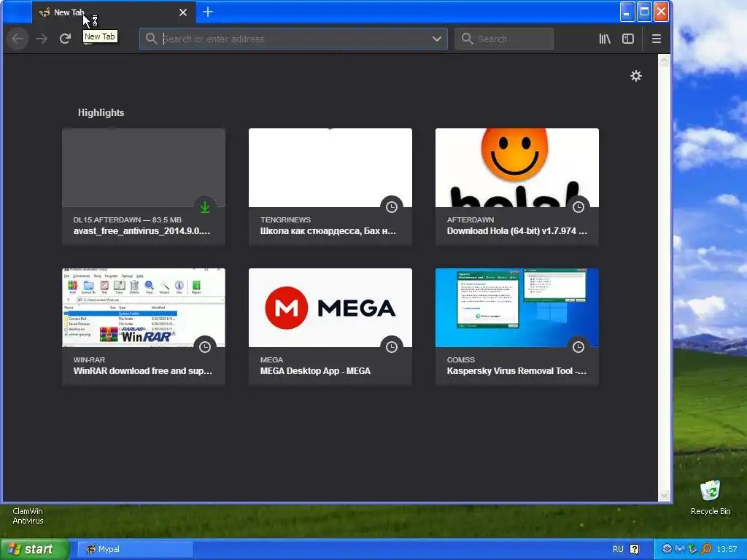The height and width of the screenshot is (560, 747).
Task: Open the Школа как стюардесса article link
Action: tap(328, 231)
